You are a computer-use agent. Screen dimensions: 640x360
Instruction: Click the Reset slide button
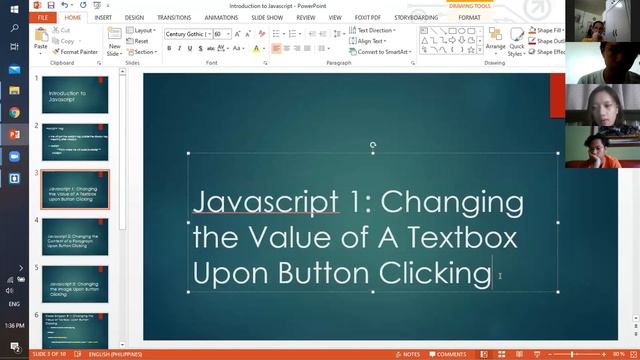point(138,41)
